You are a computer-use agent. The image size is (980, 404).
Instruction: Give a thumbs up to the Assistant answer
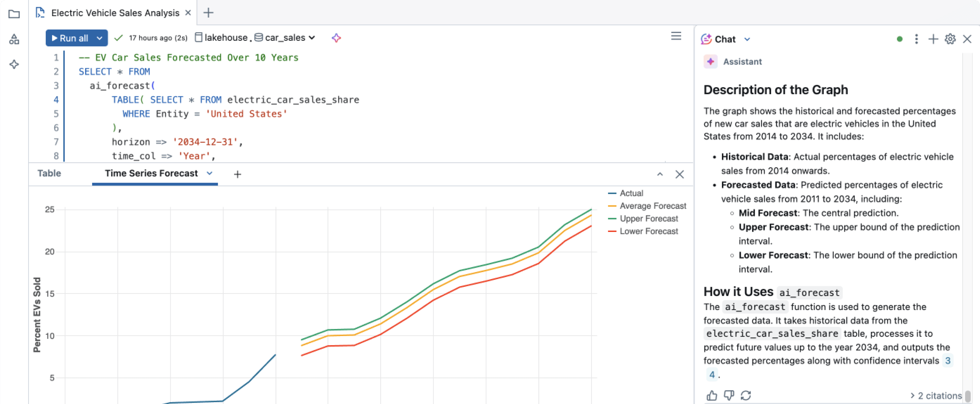pos(712,396)
